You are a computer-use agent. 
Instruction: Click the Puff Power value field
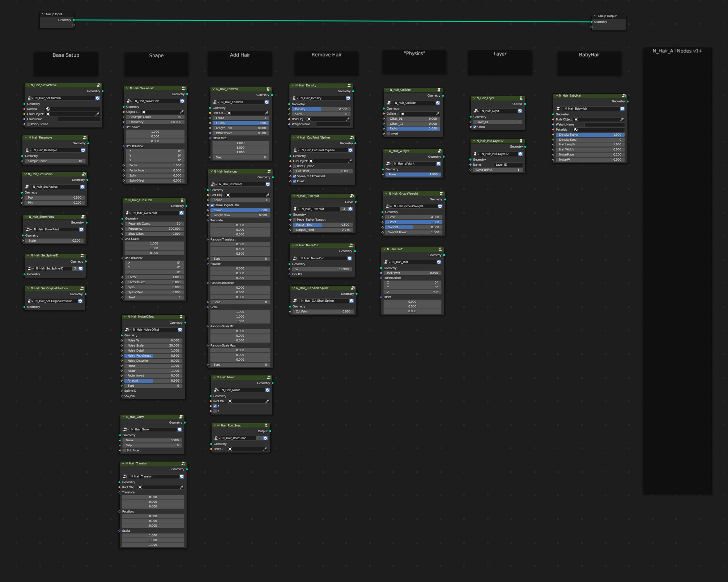(x=412, y=273)
